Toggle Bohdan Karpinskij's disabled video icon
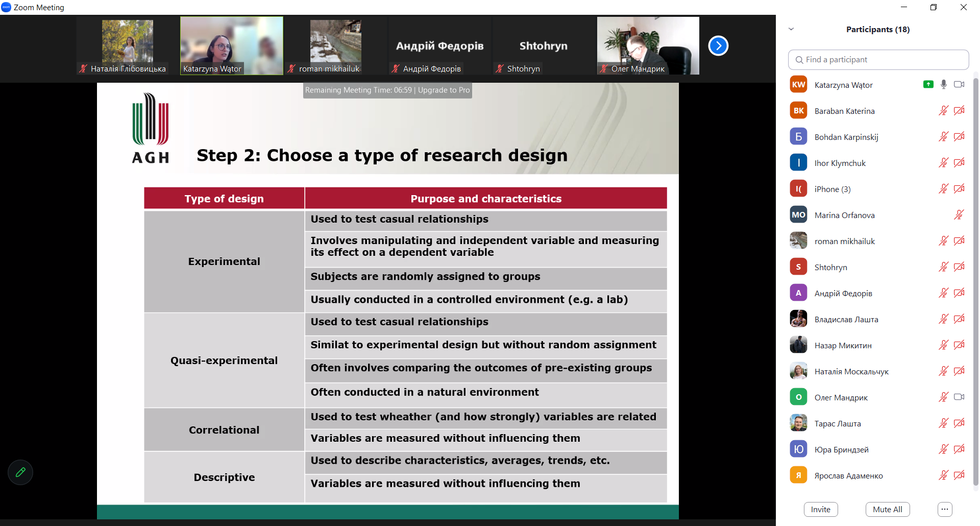The image size is (980, 526). pos(959,137)
